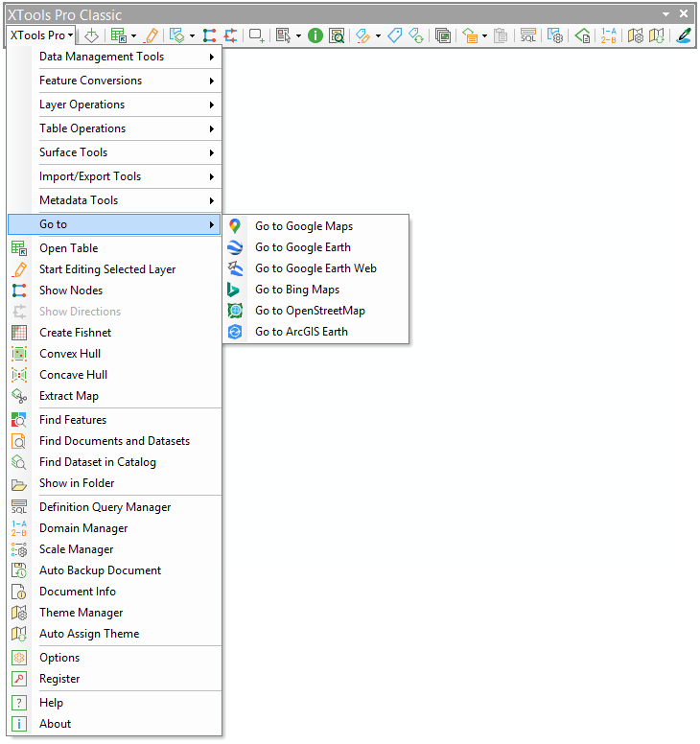Open toolbar options arrow in title bar

(666, 14)
